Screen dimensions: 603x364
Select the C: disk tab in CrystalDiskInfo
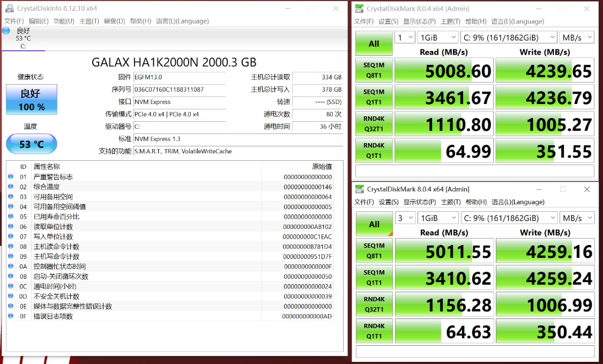(x=21, y=38)
